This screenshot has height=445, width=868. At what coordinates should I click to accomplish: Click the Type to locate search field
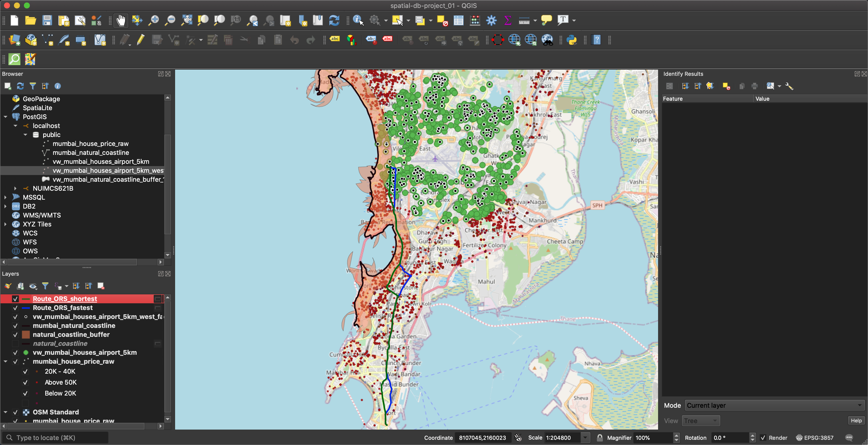coord(56,438)
